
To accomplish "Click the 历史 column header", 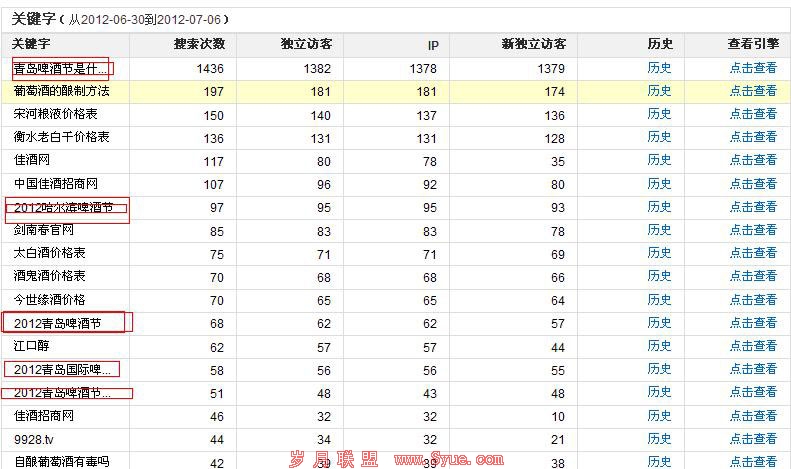I will pyautogui.click(x=660, y=44).
